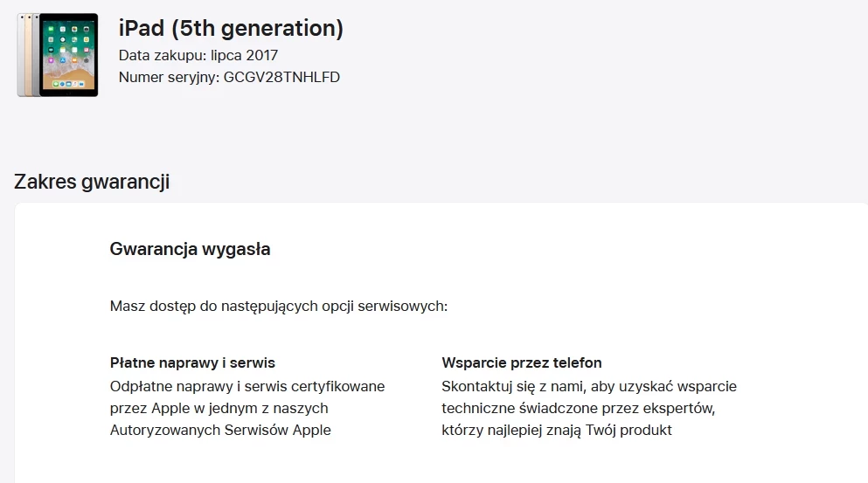Image resolution: width=868 pixels, height=483 pixels.
Task: Click the Gwarancja wygasła status title
Action: tap(190, 249)
